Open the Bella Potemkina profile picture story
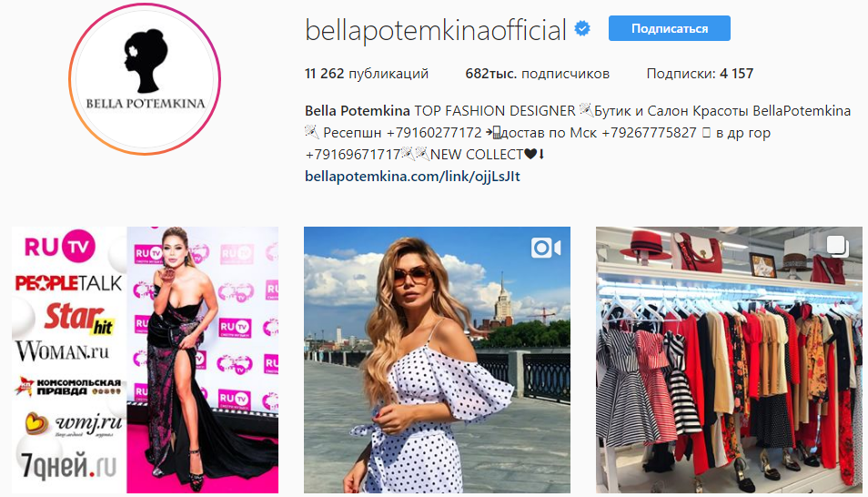Viewport: 868px width, 497px height. tap(145, 79)
